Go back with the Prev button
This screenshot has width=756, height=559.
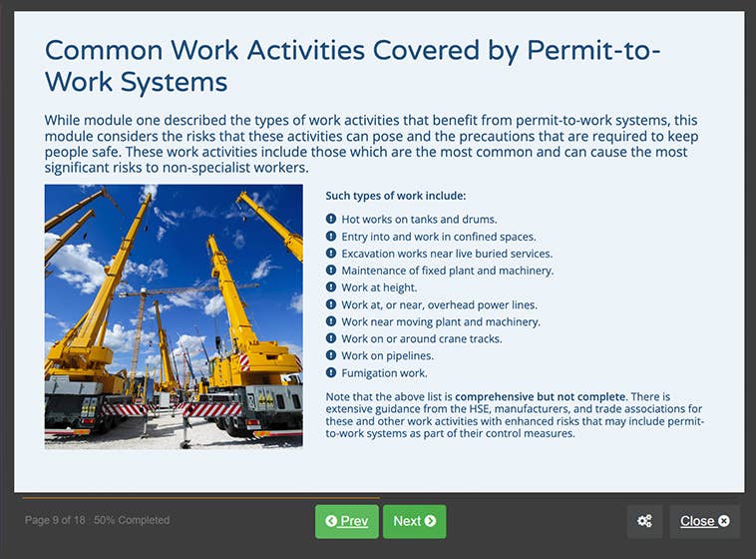346,521
